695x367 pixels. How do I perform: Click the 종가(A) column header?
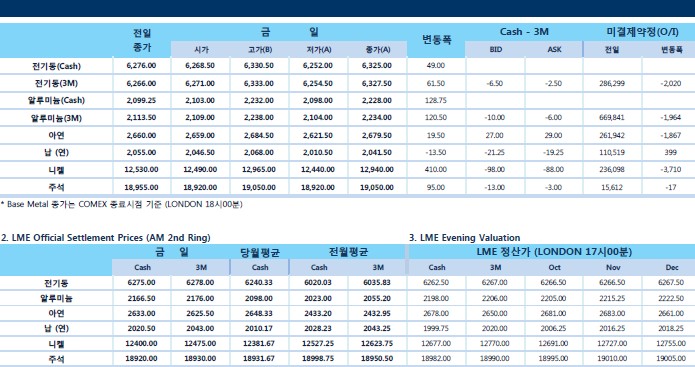coord(378,50)
